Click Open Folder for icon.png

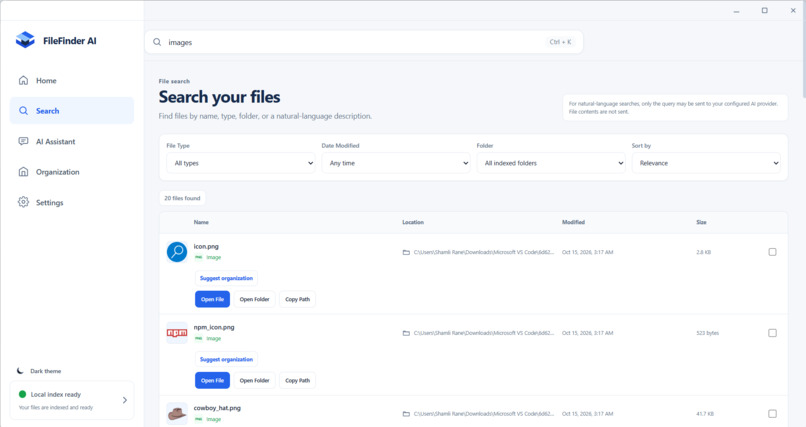[254, 299]
